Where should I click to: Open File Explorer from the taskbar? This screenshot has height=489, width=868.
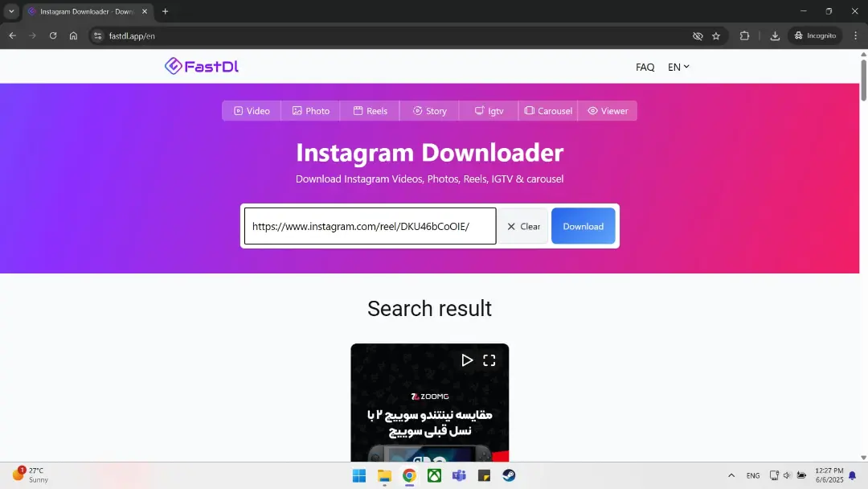[x=384, y=475]
